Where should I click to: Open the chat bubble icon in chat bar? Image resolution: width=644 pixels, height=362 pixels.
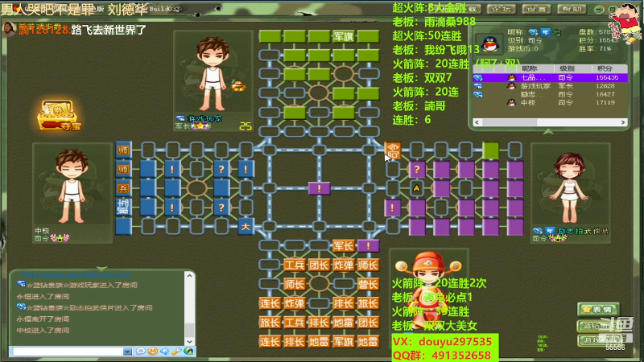(x=140, y=352)
